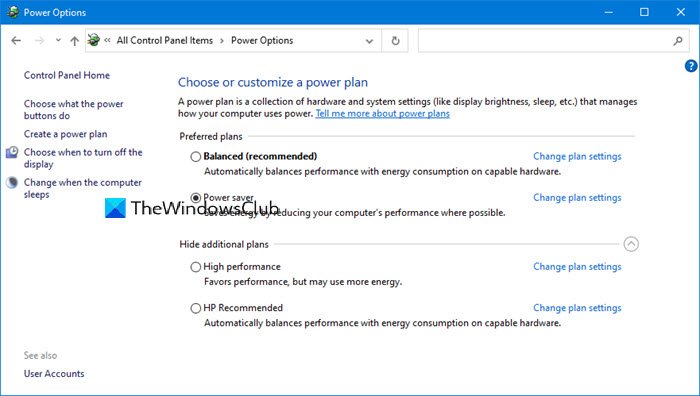700x396 pixels.
Task: Click the display timeout shield icon
Action: click(12, 153)
